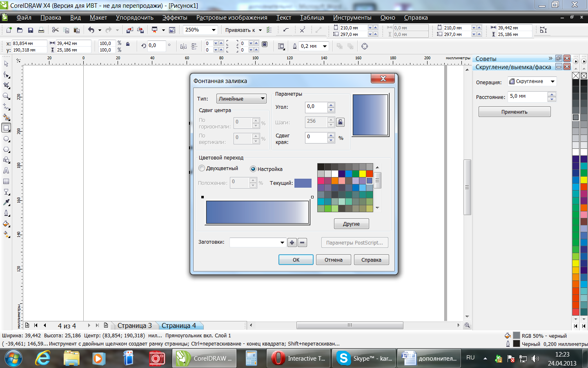The width and height of the screenshot is (588, 368).
Task: Click the Export icon
Action: tap(140, 30)
